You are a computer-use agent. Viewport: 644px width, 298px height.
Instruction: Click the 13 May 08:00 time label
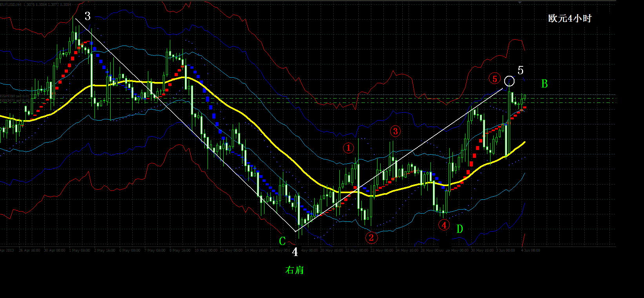(231, 250)
